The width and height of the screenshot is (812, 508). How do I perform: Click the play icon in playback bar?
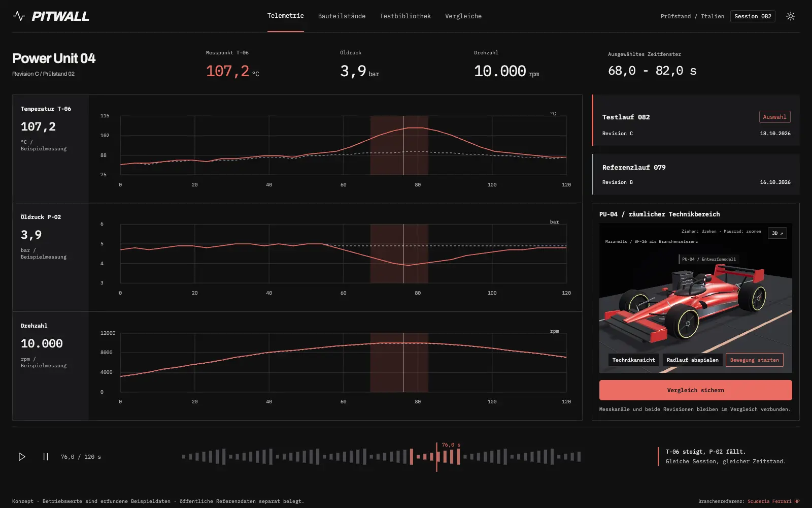[22, 457]
